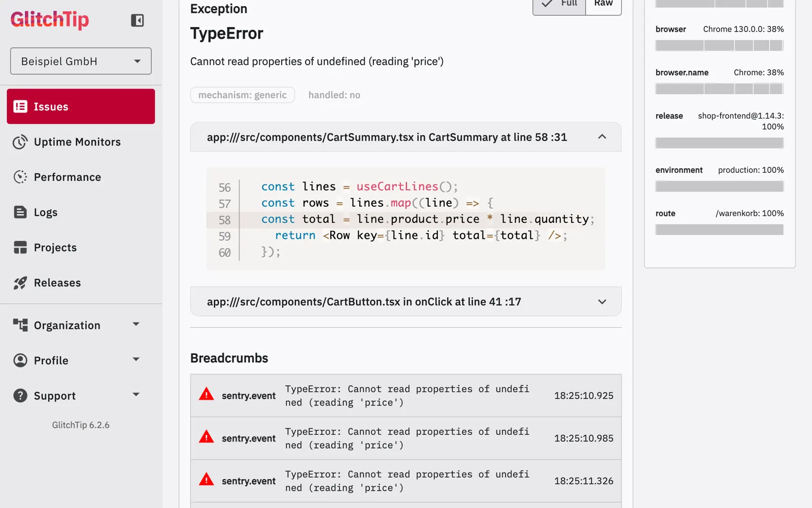The image size is (812, 508).
Task: Click the 18:25:10.925 breadcrumb timestamp
Action: click(584, 396)
